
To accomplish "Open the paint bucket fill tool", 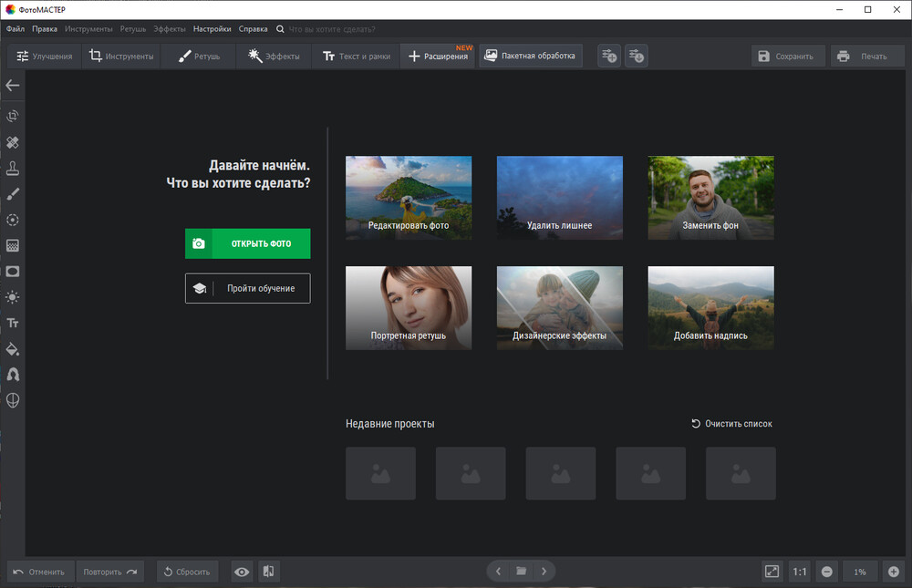I will pos(13,349).
